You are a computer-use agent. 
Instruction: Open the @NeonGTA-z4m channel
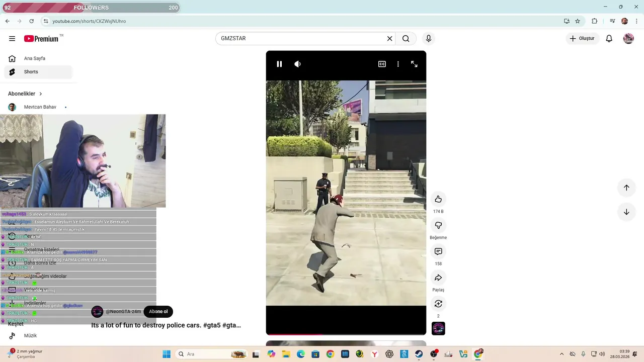click(x=123, y=312)
